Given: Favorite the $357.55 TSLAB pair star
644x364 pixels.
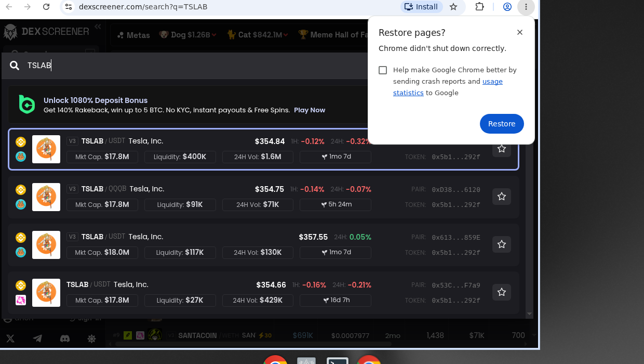Looking at the screenshot, I should pyautogui.click(x=502, y=244).
